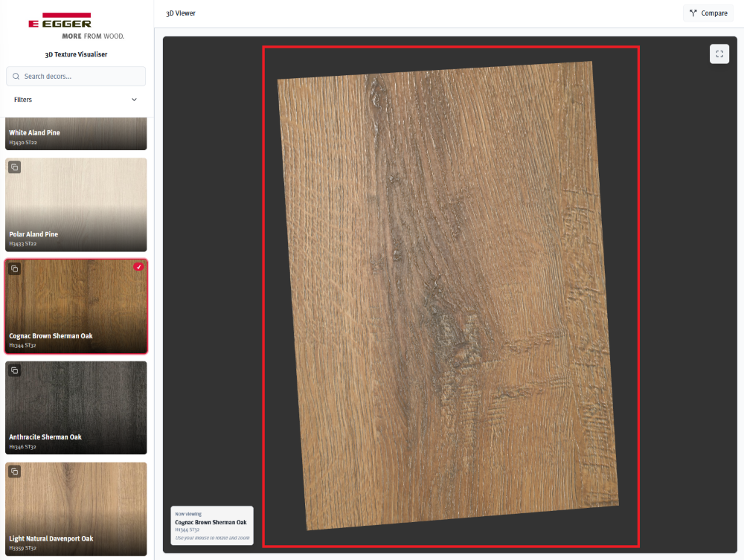Click the 3D Texture Visualiser title
The width and height of the screenshot is (744, 560).
(76, 54)
